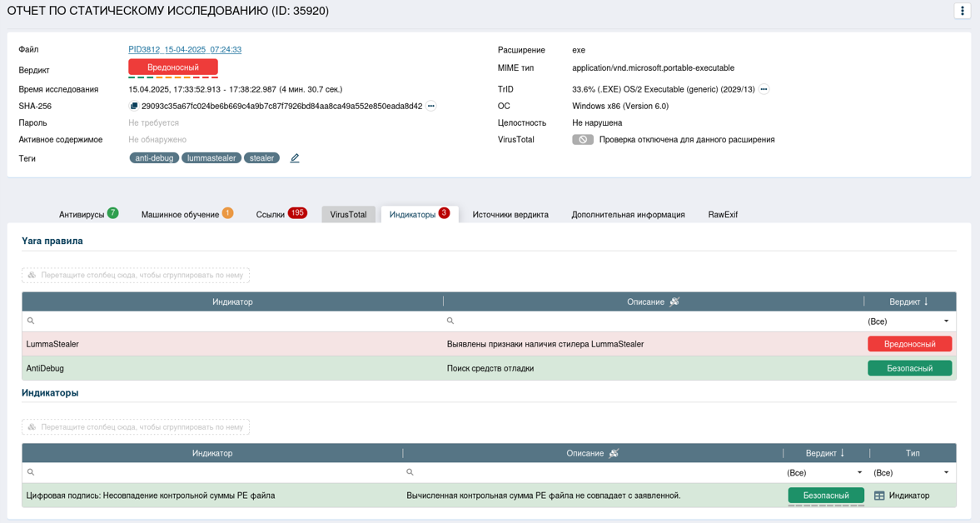Click icon beside Описание in Индикаторы table header

click(x=614, y=453)
